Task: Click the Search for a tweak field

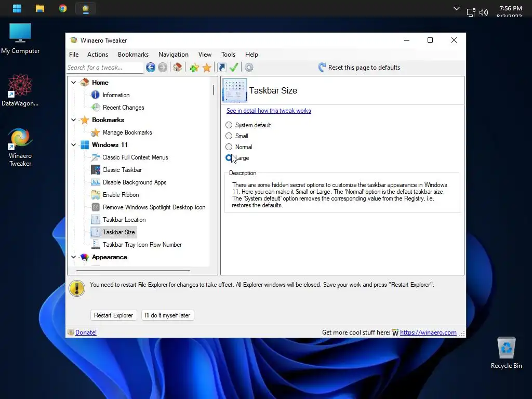Action: pos(105,68)
